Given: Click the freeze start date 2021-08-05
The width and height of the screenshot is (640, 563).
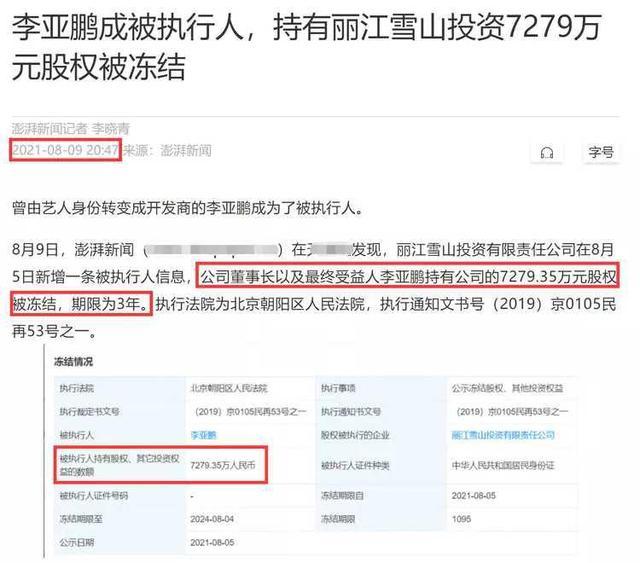Looking at the screenshot, I should point(473,496).
